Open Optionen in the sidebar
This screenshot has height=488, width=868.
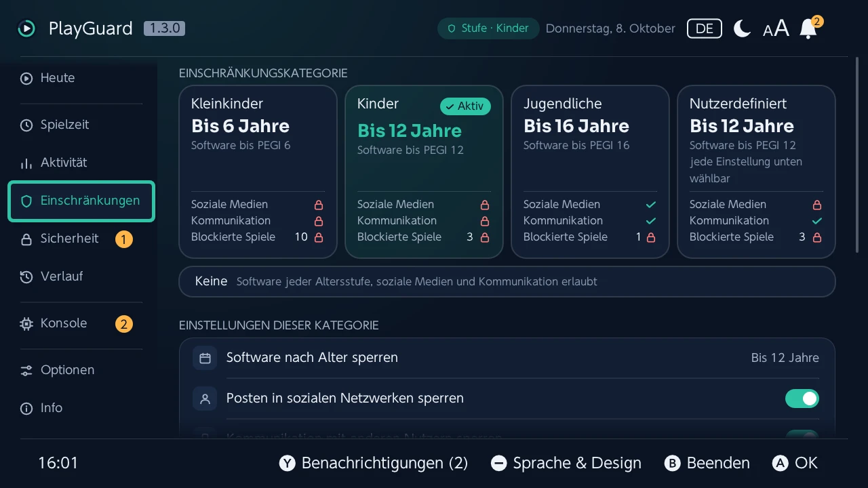click(x=81, y=370)
